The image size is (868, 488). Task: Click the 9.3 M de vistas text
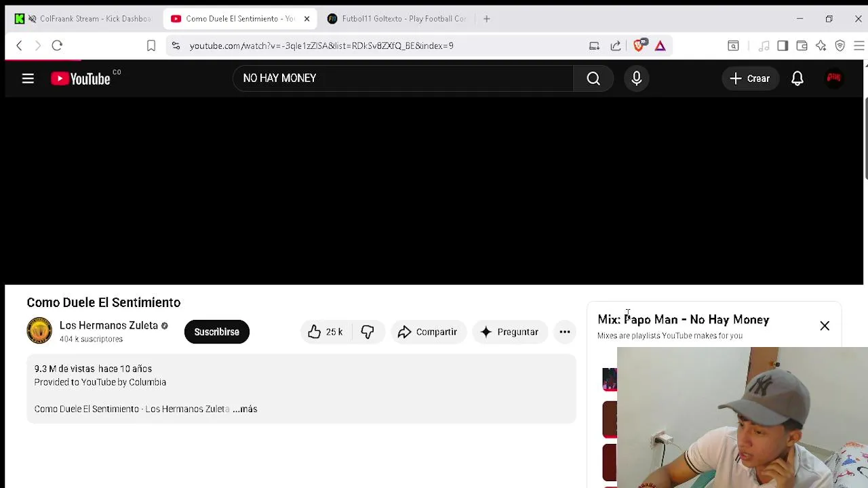coord(64,369)
